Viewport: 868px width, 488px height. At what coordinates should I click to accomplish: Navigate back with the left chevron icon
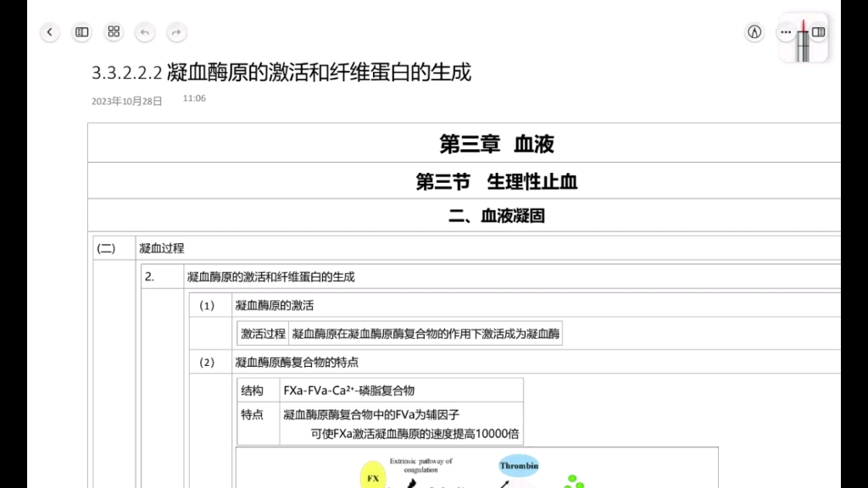[50, 31]
